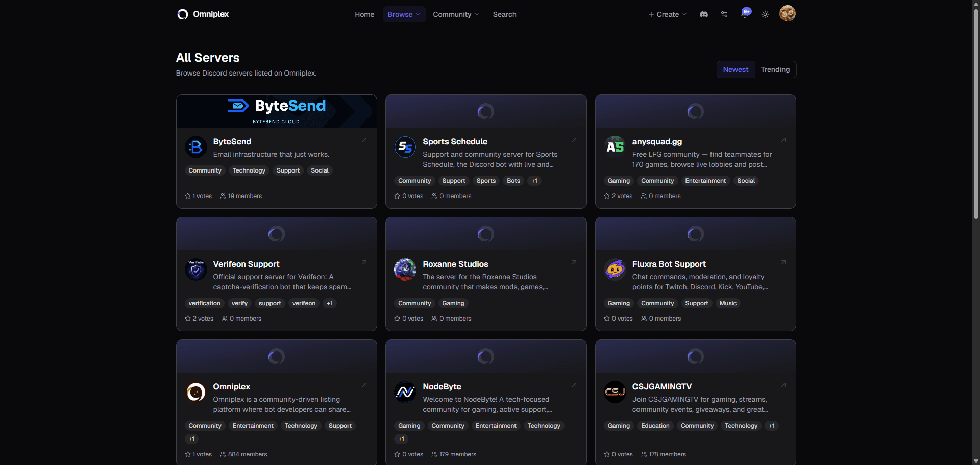The width and height of the screenshot is (980, 465).
Task: Open the Roxanne Studios server title
Action: click(x=455, y=264)
